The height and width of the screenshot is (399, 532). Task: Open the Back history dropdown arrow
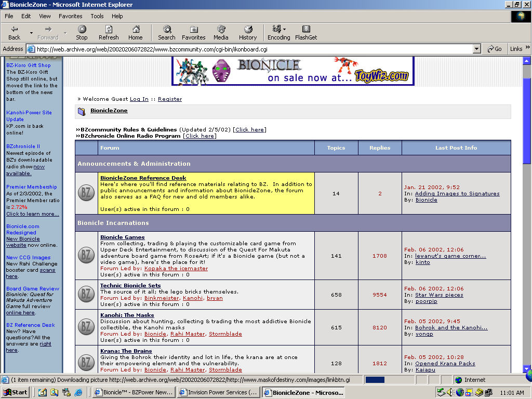(x=31, y=33)
